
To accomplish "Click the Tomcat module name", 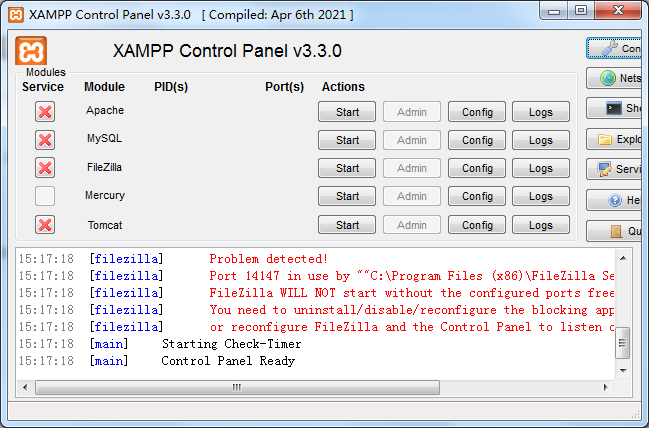I will [105, 225].
